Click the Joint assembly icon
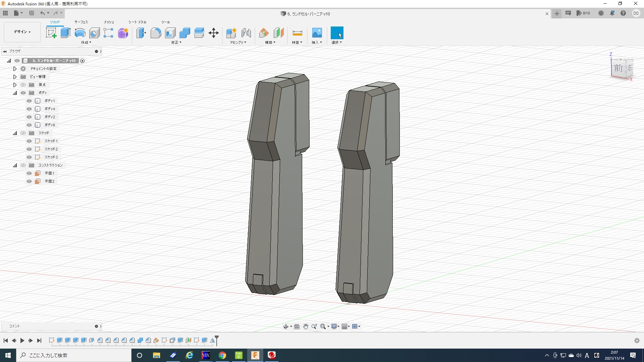 [246, 33]
